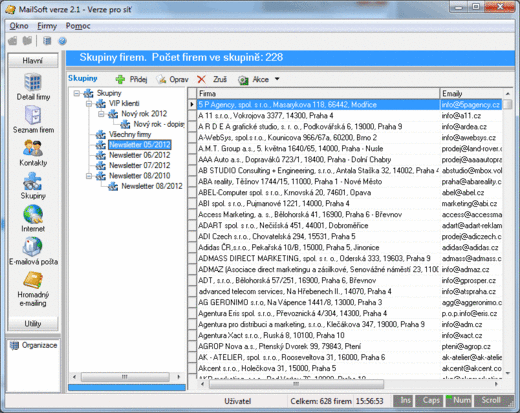Image resolution: width=520 pixels, height=413 pixels.
Task: Click the Oprav edit icon
Action: (x=161, y=79)
